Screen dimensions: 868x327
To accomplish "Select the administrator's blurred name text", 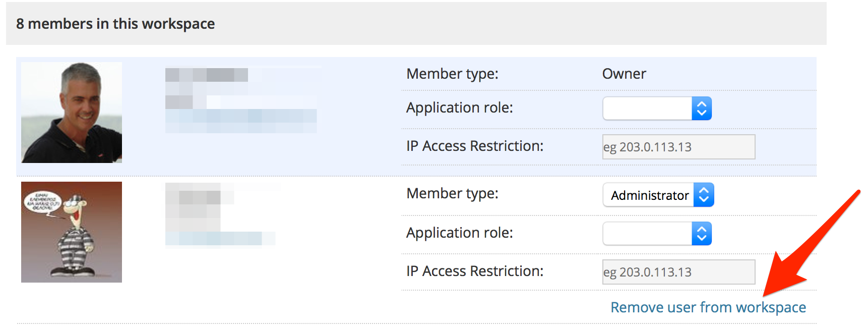I will [x=200, y=197].
